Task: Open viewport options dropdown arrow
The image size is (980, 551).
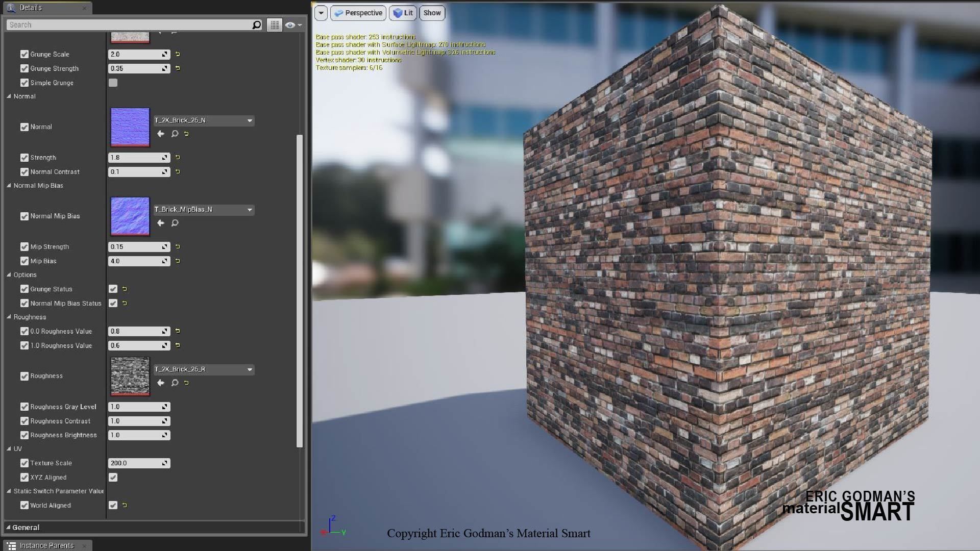Action: pyautogui.click(x=321, y=13)
